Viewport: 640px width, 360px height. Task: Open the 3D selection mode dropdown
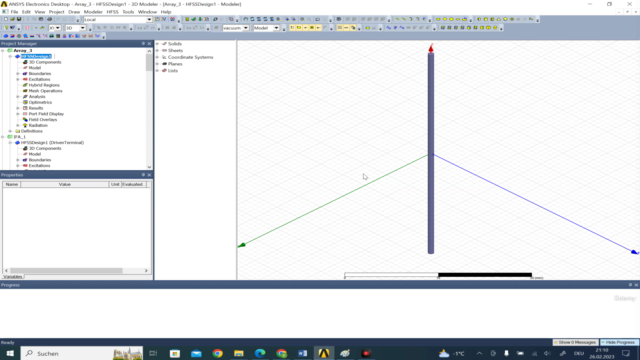[82, 28]
